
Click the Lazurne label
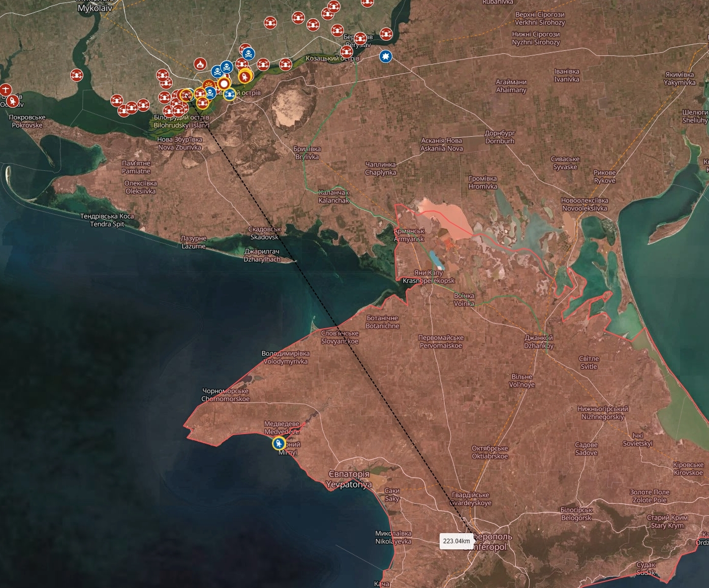click(x=194, y=242)
